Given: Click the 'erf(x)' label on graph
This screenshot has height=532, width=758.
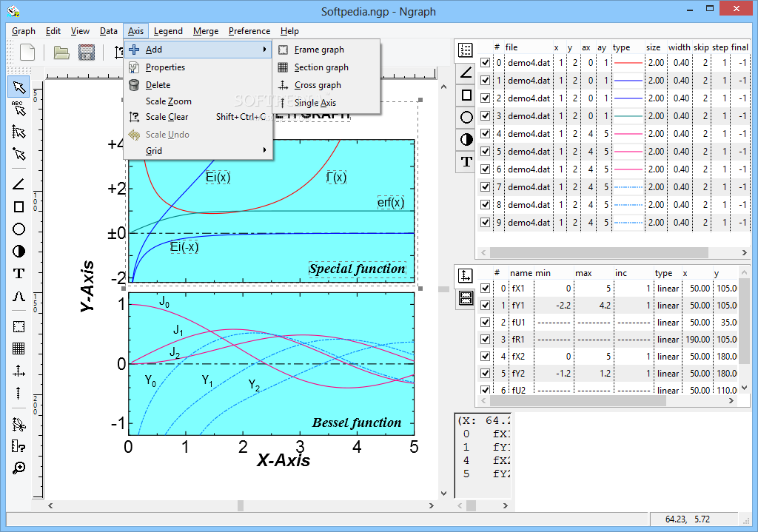Looking at the screenshot, I should pos(391,202).
